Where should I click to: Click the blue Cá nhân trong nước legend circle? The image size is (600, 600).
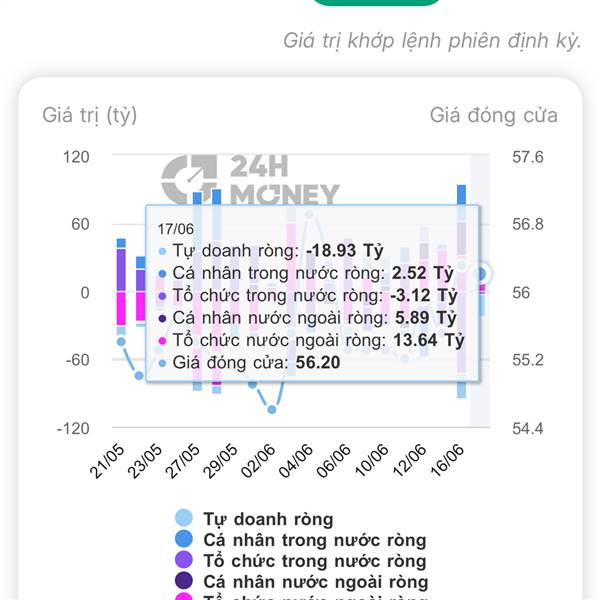point(184,539)
